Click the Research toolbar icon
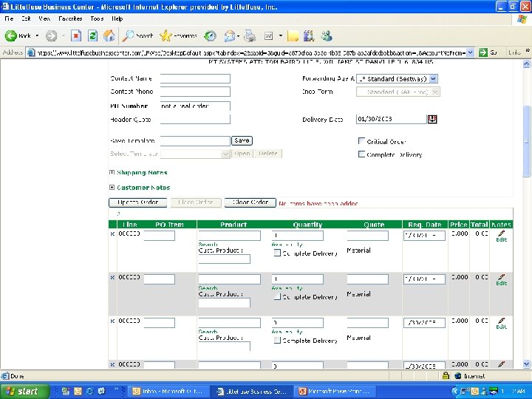The width and height of the screenshot is (532, 399). (309, 35)
